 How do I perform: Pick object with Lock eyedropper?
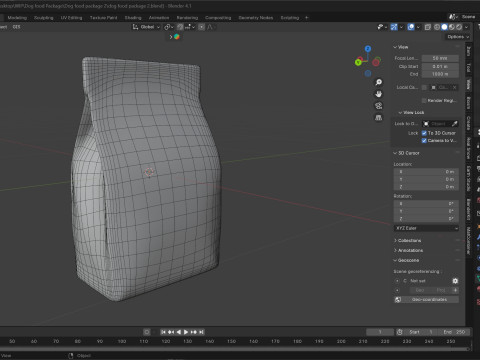pos(454,124)
